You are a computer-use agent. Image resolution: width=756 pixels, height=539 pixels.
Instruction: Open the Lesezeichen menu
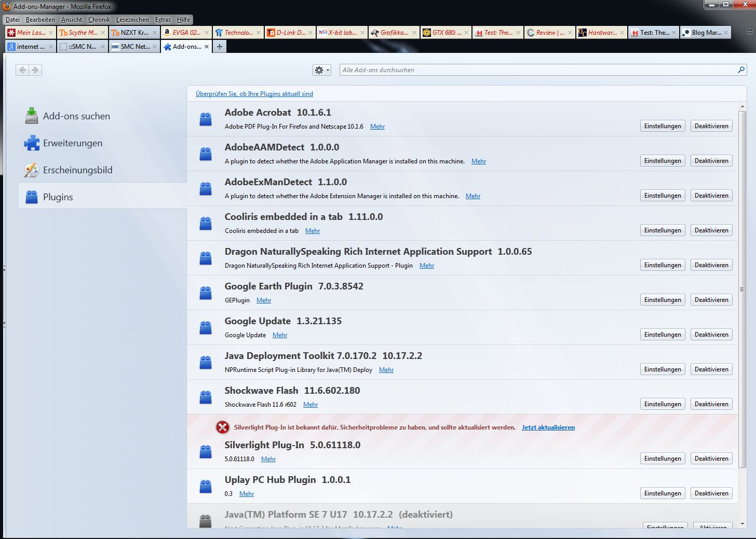point(132,20)
